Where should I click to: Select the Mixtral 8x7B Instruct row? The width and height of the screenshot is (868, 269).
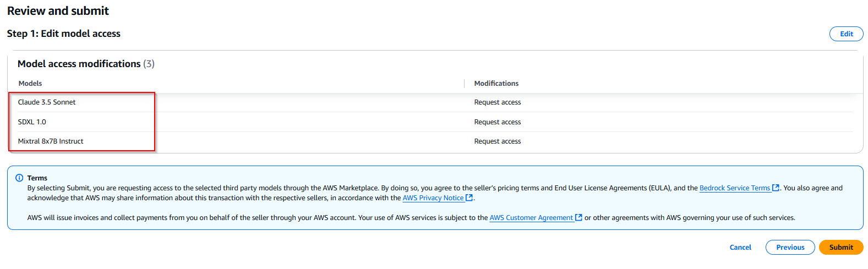51,141
